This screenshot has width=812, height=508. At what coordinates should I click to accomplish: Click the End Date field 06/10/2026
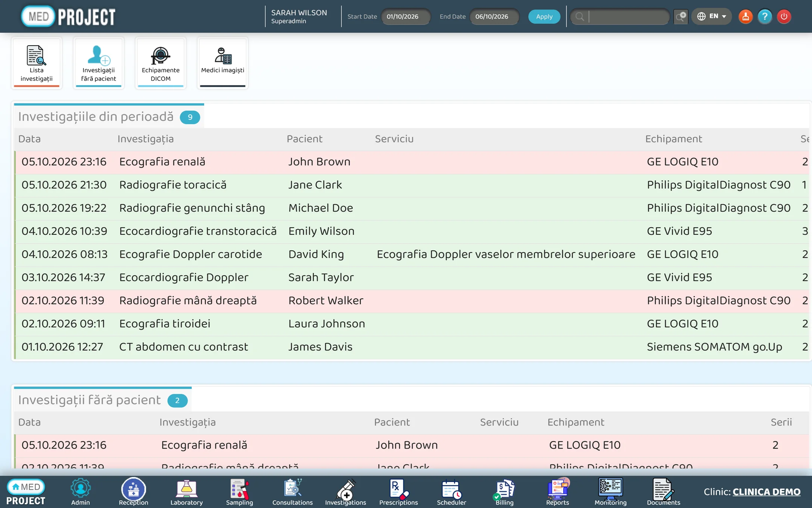coord(494,17)
